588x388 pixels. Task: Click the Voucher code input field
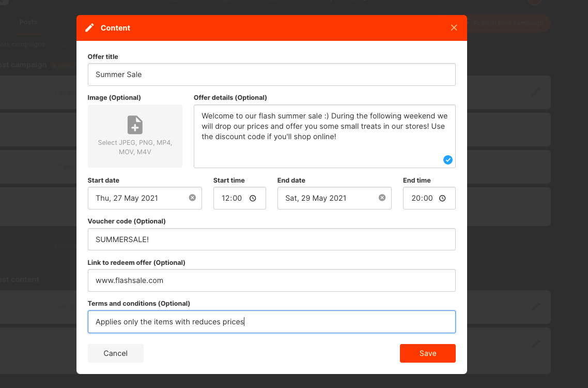[x=271, y=239]
